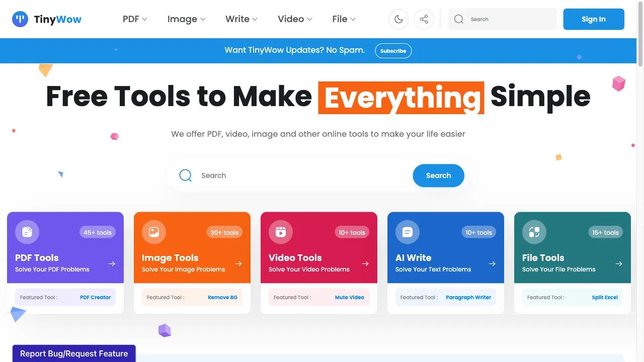
Task: Expand the Image dropdown menu
Action: pos(186,19)
